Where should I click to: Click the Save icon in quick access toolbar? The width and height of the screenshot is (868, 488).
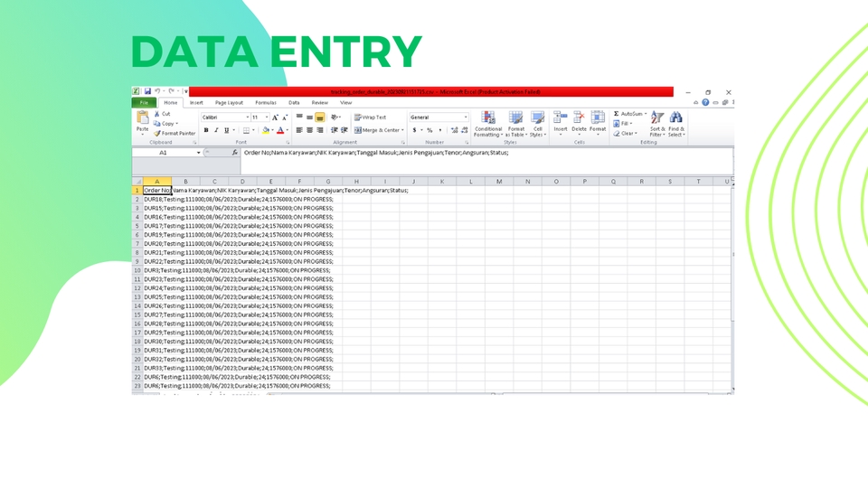(x=147, y=91)
